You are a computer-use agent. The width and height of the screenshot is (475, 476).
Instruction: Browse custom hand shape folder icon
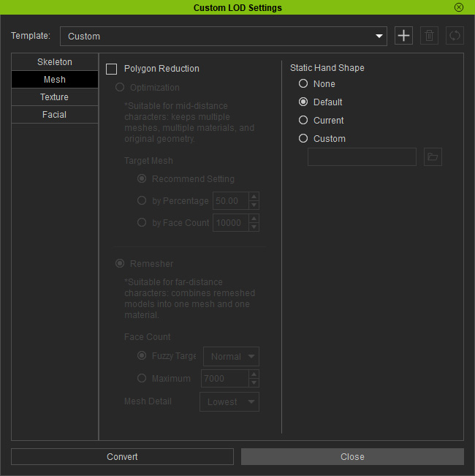click(x=433, y=157)
